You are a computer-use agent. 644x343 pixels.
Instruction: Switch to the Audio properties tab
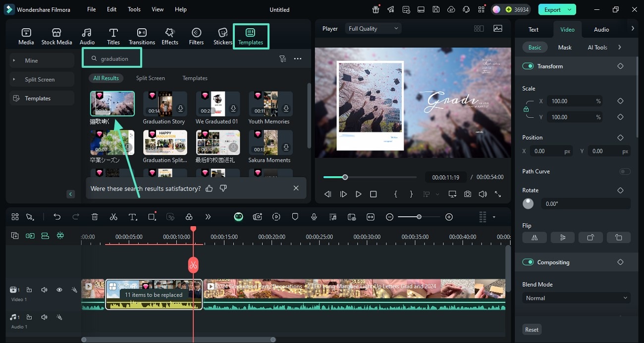(601, 30)
